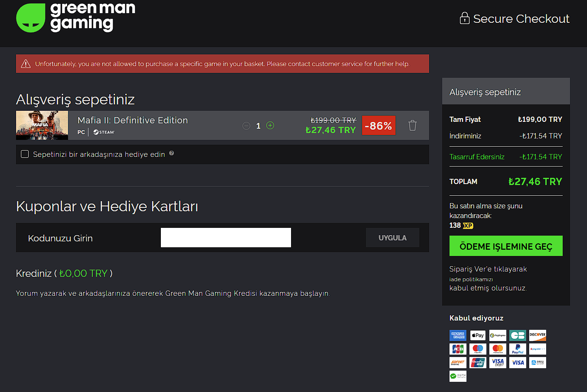Click the Secure Checkout padlock icon
This screenshot has width=587, height=392.
465,18
